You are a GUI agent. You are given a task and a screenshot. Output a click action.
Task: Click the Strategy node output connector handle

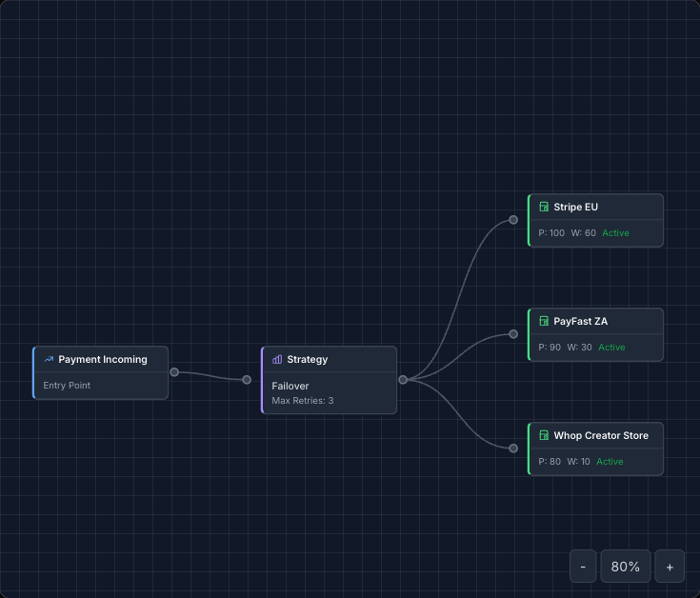[403, 380]
